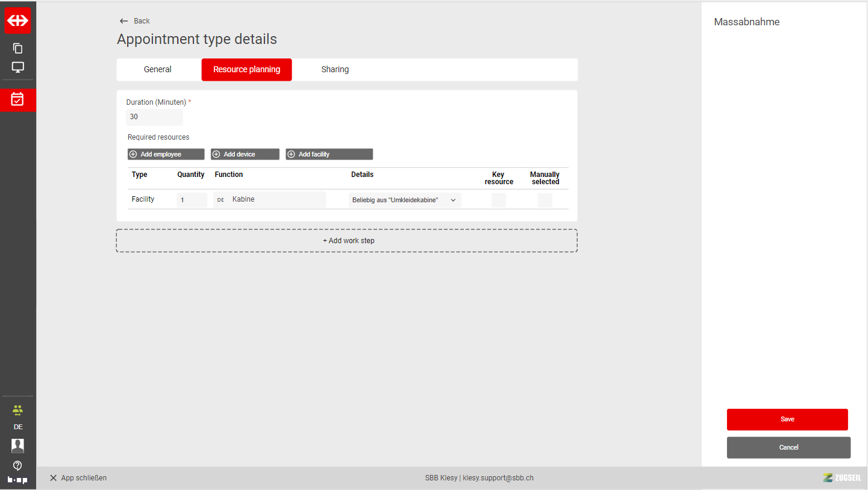Click Add employee button
This screenshot has width=868, height=490.
click(166, 155)
